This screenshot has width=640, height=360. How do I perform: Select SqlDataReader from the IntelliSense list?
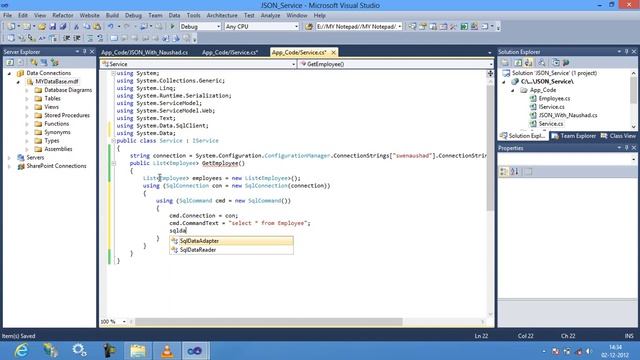[x=231, y=250]
